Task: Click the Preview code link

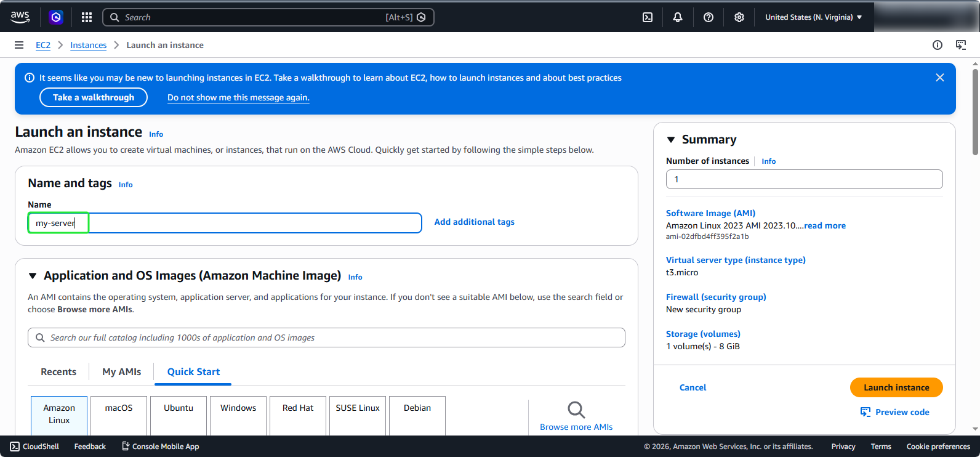Action: [x=902, y=412]
